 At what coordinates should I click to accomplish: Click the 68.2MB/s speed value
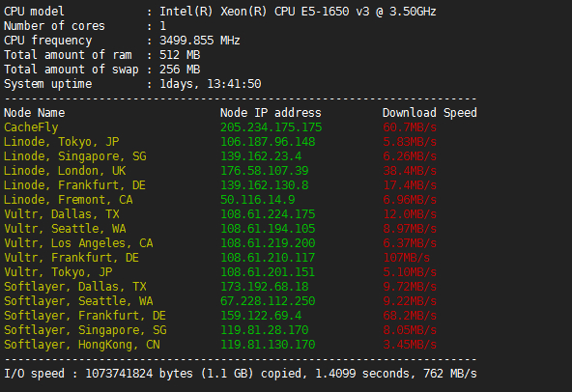click(x=410, y=316)
